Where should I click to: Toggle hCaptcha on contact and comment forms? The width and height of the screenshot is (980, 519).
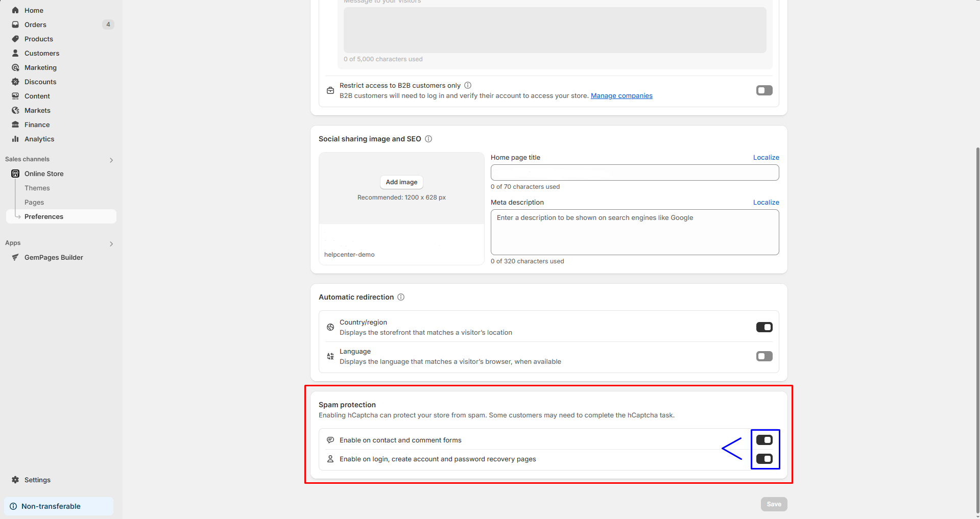click(764, 439)
